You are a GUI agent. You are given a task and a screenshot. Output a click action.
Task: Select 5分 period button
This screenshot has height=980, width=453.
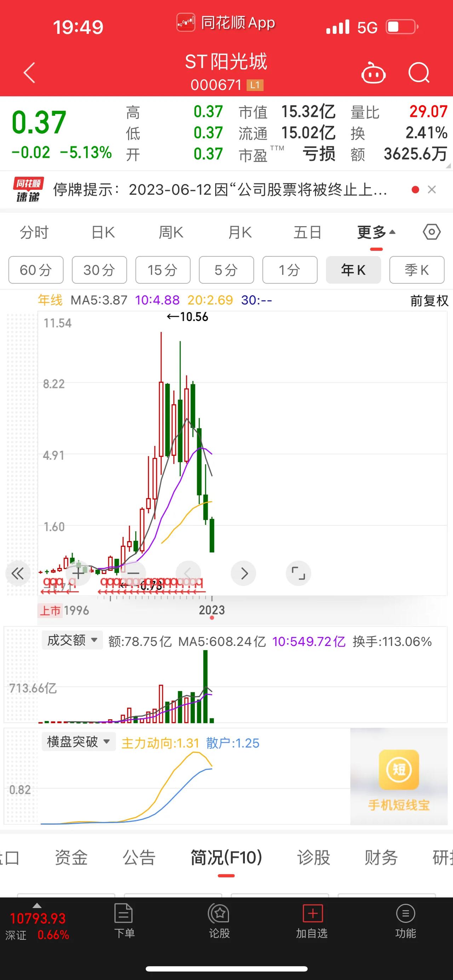pyautogui.click(x=226, y=270)
